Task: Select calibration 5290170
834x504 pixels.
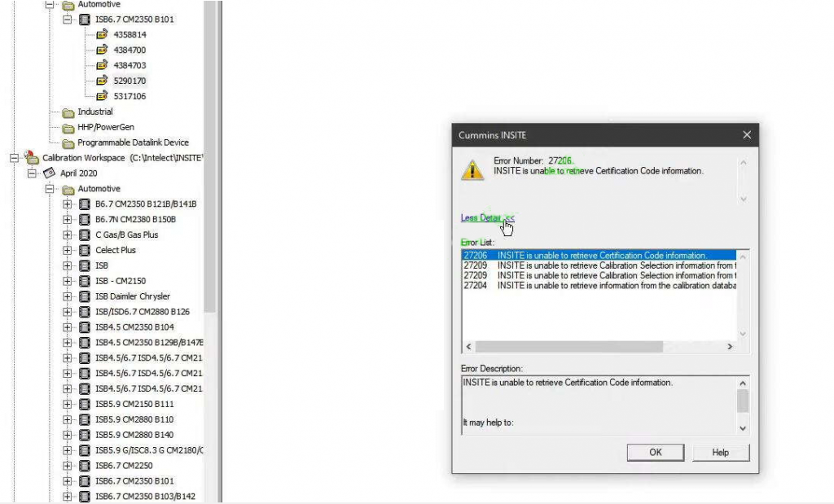Action: point(129,81)
